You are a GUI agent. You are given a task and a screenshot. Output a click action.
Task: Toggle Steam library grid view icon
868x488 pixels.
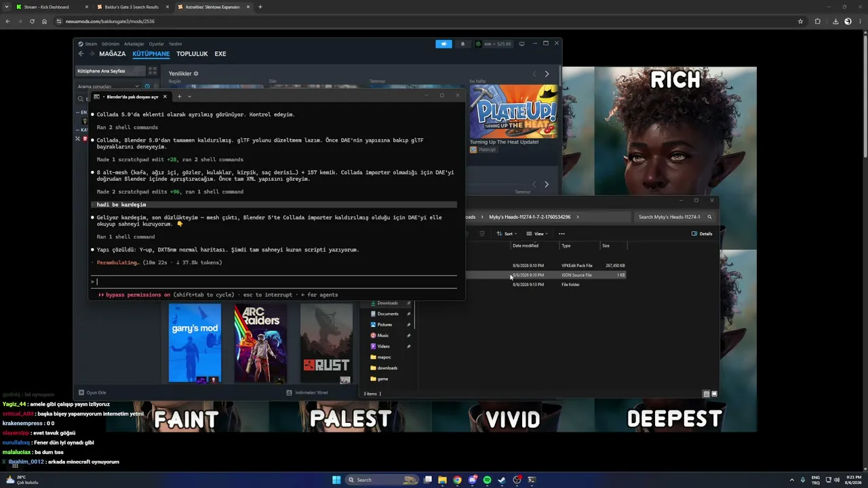point(153,71)
